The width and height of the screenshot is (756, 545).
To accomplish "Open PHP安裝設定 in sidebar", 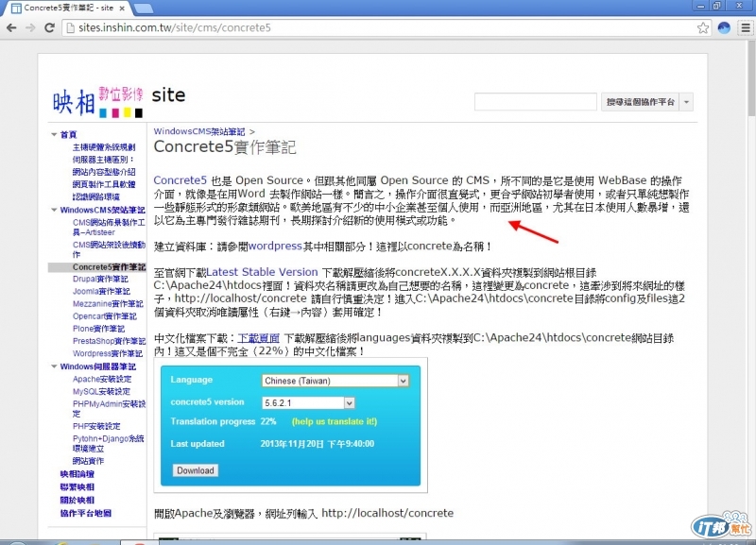I will pyautogui.click(x=96, y=426).
